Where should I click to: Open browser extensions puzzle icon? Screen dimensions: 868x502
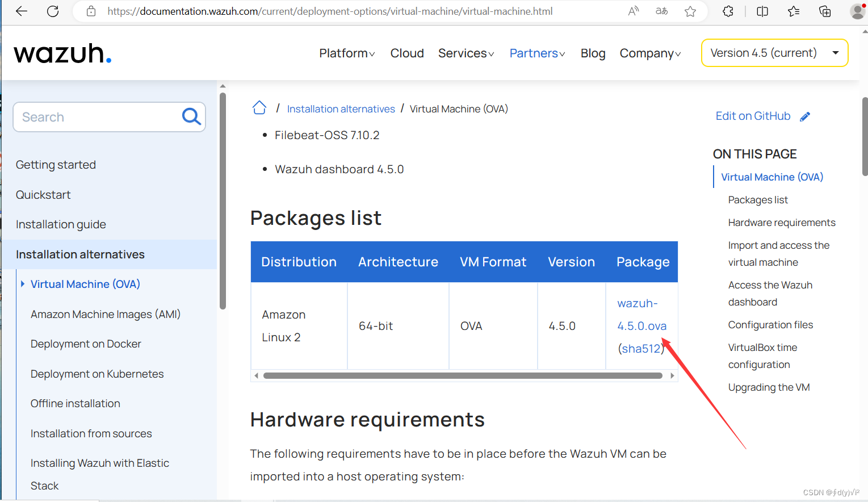click(x=728, y=11)
